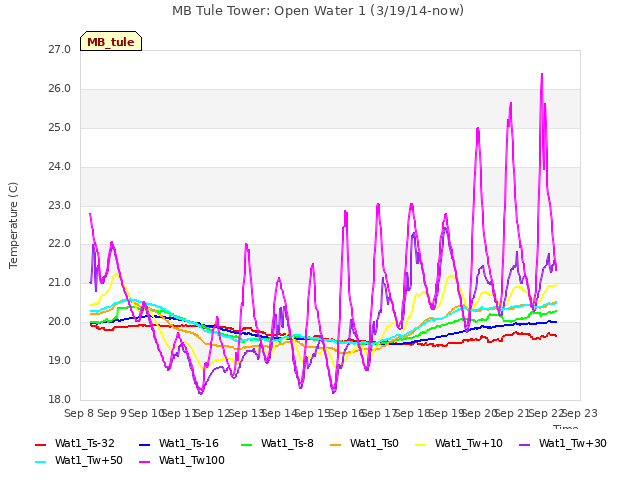The height and width of the screenshot is (480, 640).
Task: Click the 27.0 y-axis tick label
Action: (59, 50)
